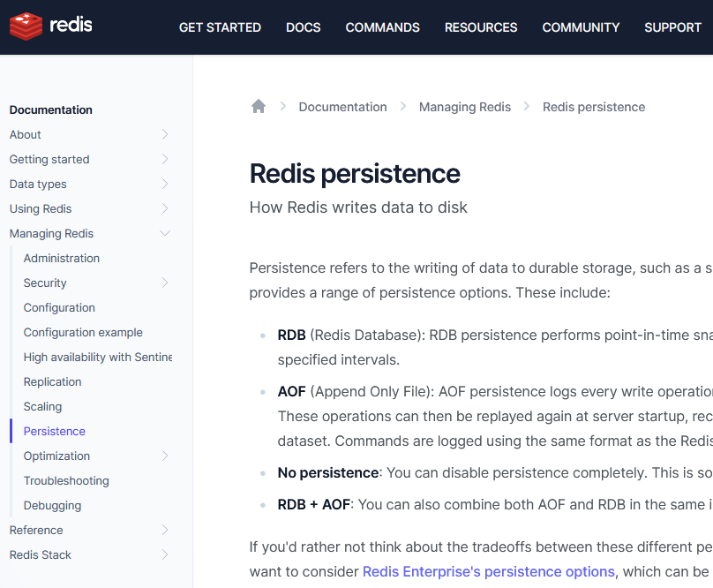The image size is (713, 588).
Task: Select Replication in the sidebar
Action: pos(52,381)
